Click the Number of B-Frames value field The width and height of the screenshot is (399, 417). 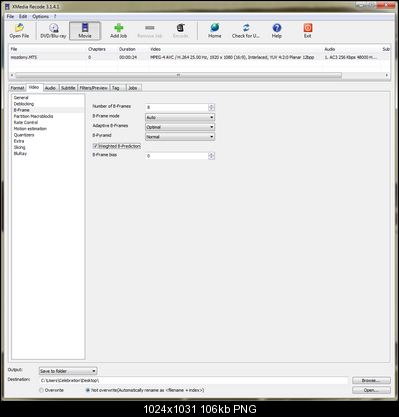point(177,107)
